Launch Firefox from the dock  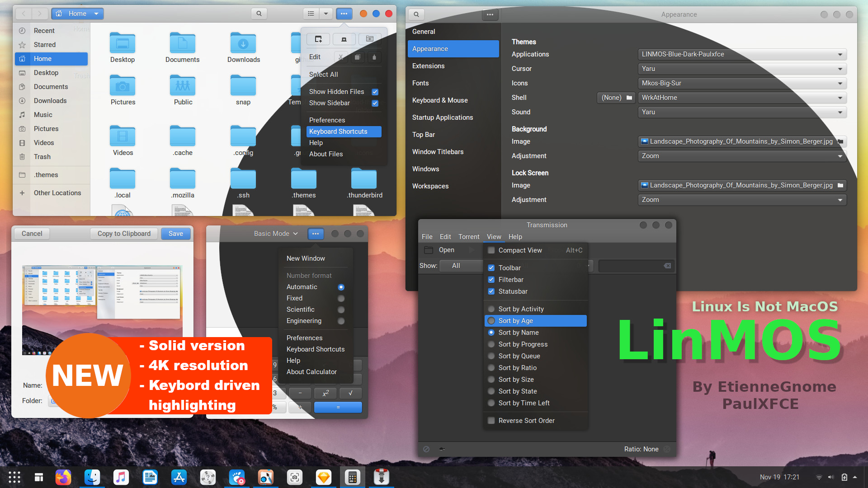pyautogui.click(x=63, y=477)
